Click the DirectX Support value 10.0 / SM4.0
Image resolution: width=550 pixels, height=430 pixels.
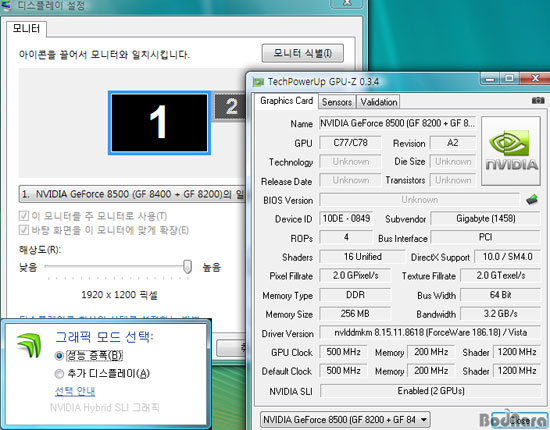507,257
